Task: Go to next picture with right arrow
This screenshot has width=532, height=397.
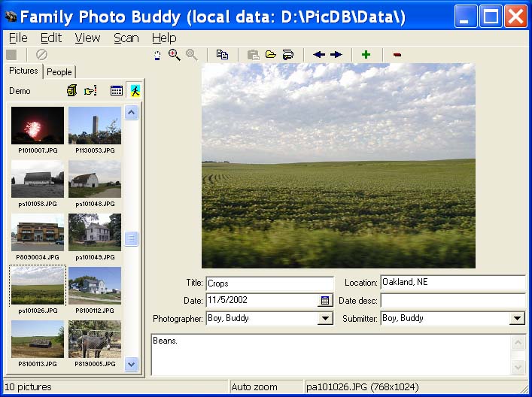Action: click(336, 55)
